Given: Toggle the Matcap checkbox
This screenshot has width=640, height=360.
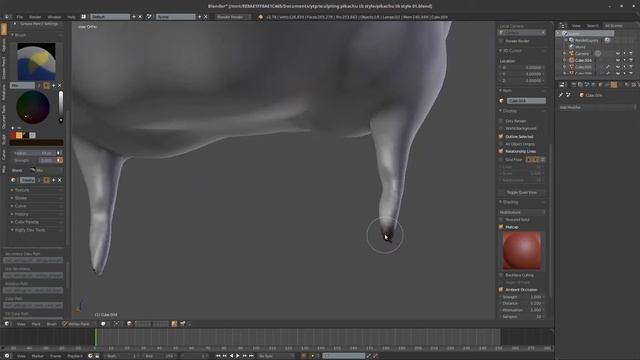Looking at the screenshot, I should click(501, 227).
